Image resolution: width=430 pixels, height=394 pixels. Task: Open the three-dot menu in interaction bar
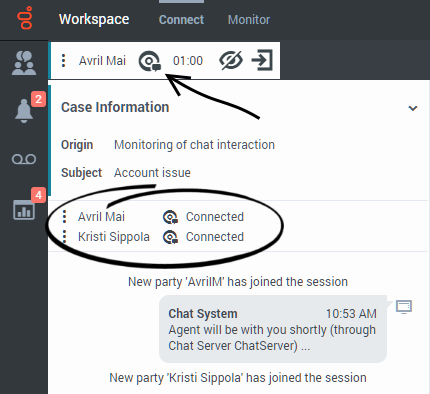[63, 61]
